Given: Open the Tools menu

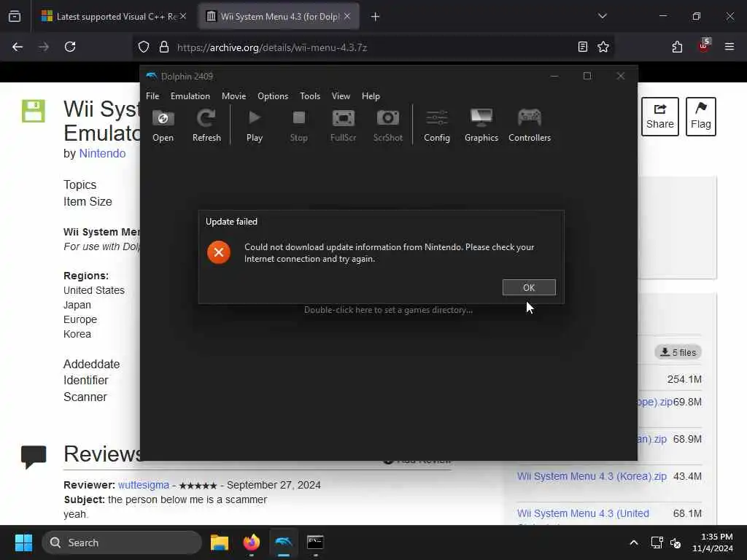Looking at the screenshot, I should click(310, 96).
